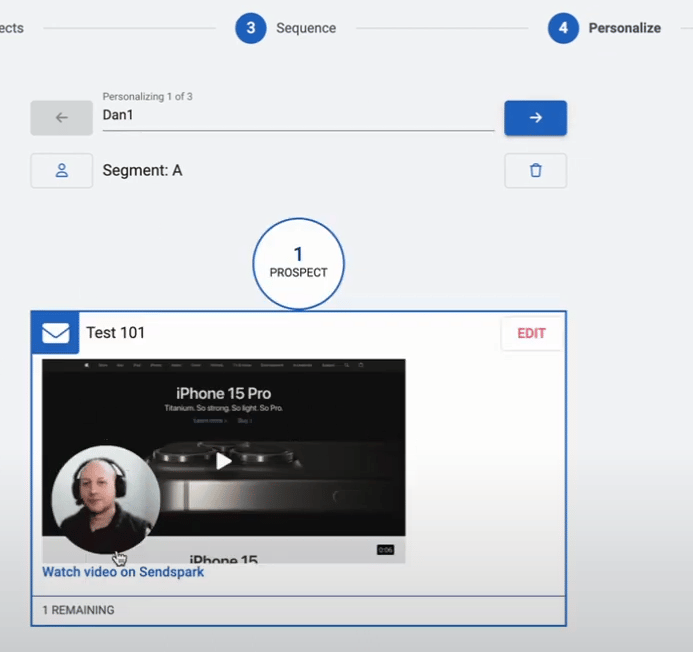Click the 0:06 video duration badge

385,549
